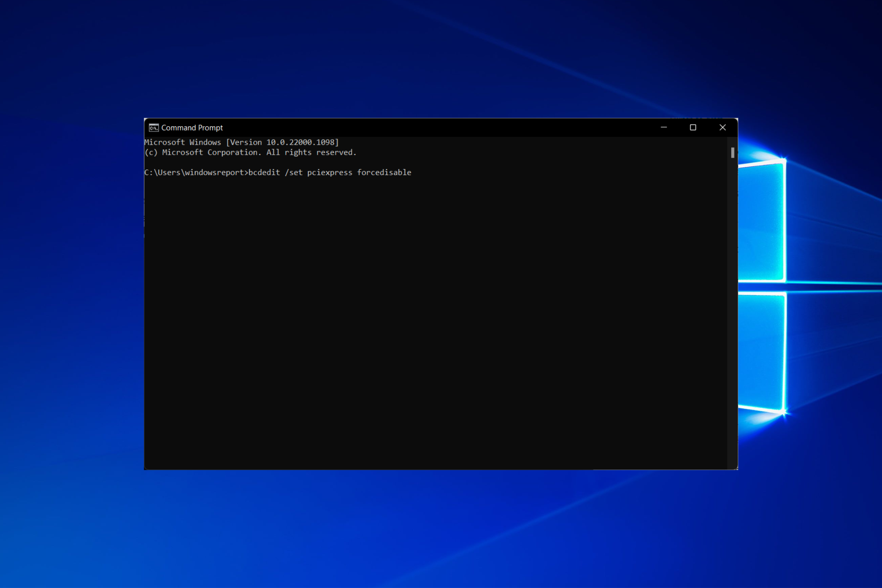The width and height of the screenshot is (882, 588).
Task: Click the lower Windows logo pane on the wallpaper
Action: [x=761, y=351]
